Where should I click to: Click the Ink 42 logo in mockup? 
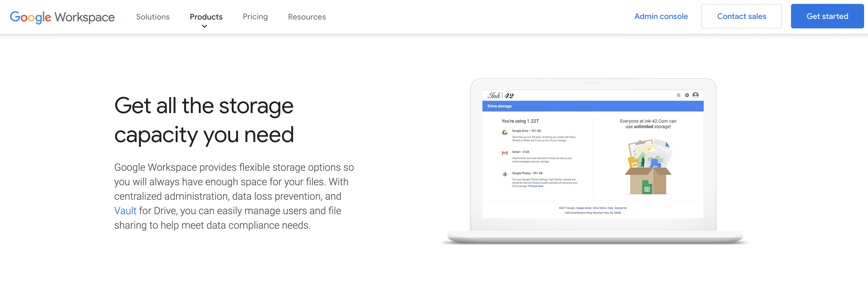coord(500,96)
